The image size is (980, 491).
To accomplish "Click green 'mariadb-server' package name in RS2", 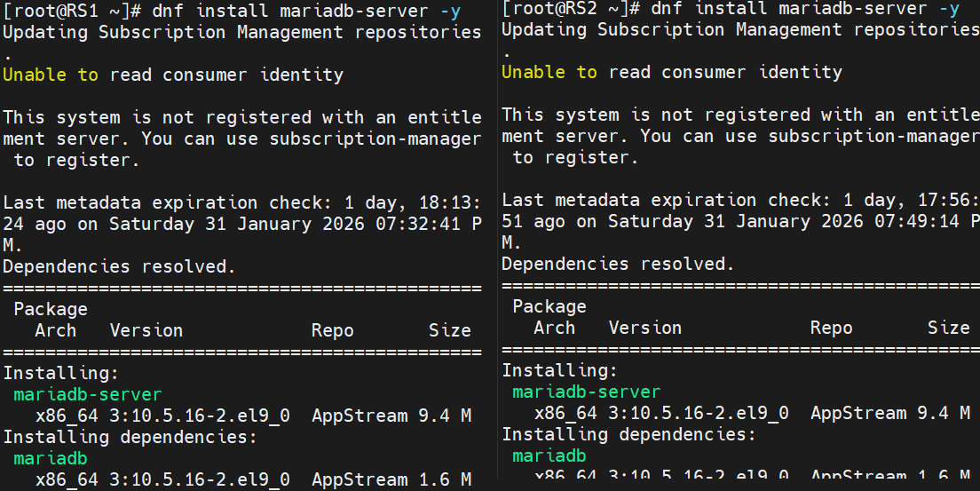I will [x=586, y=391].
